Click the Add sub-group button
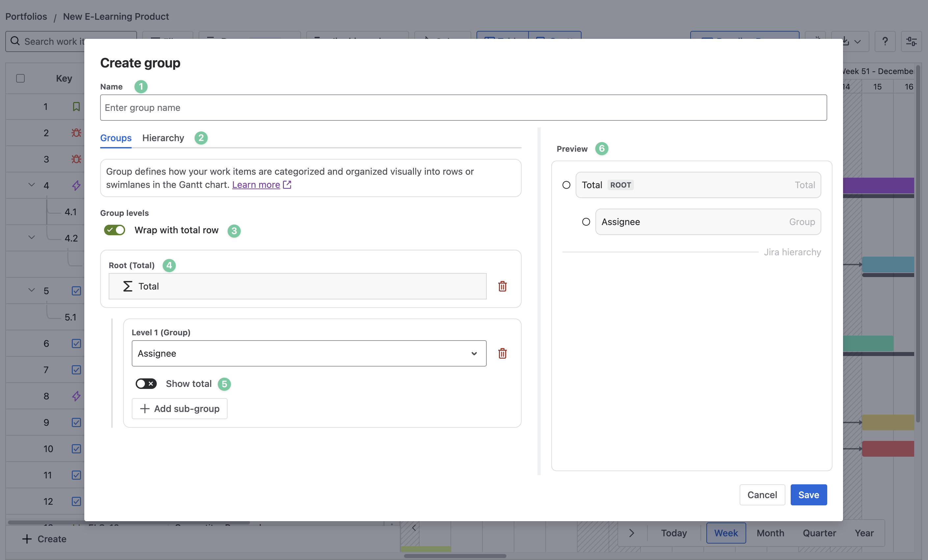Viewport: 928px width, 560px height. tap(179, 409)
